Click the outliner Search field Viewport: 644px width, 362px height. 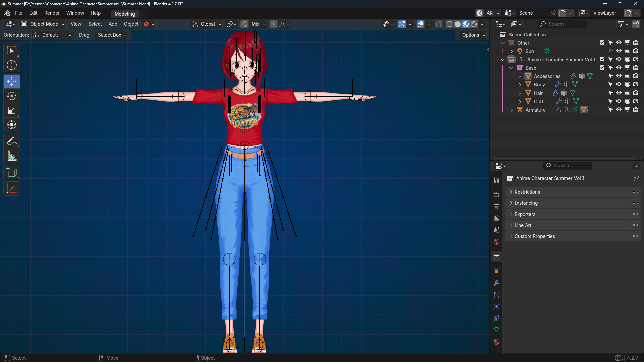(562, 24)
